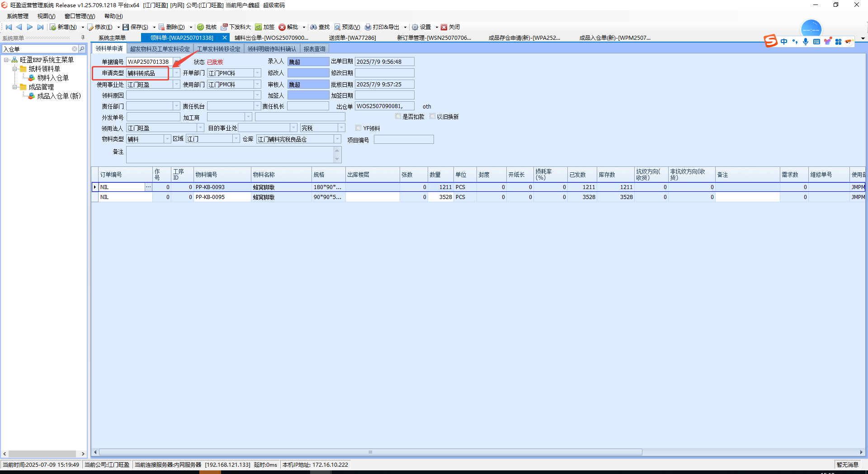Click the 打印&导出 print button
The image size is (868, 474).
click(382, 27)
